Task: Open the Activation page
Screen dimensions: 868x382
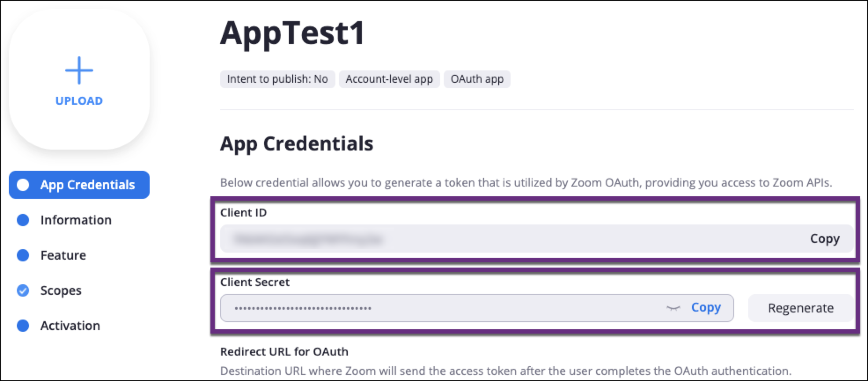Action: pyautogui.click(x=70, y=326)
